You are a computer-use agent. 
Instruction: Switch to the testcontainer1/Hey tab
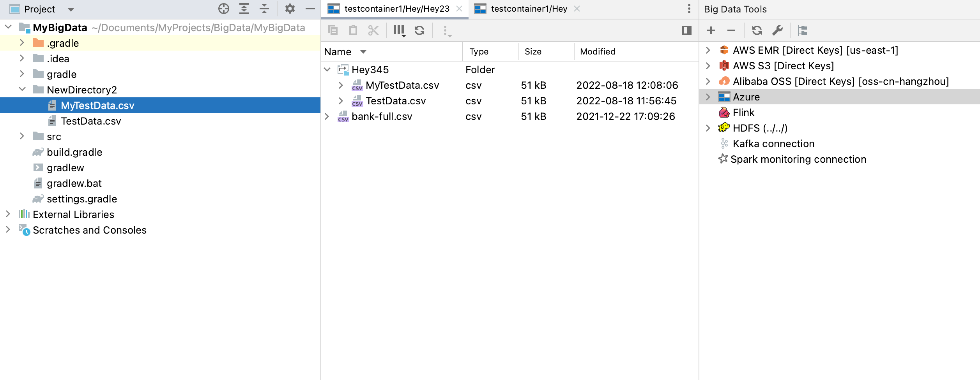pyautogui.click(x=529, y=9)
